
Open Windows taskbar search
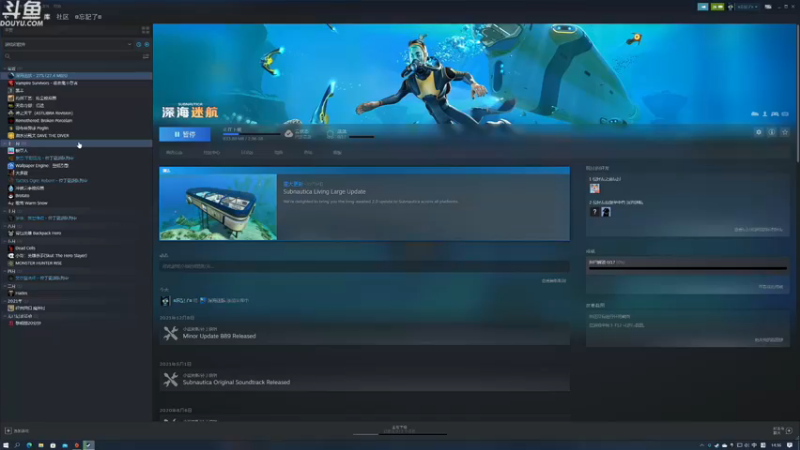coord(17,445)
